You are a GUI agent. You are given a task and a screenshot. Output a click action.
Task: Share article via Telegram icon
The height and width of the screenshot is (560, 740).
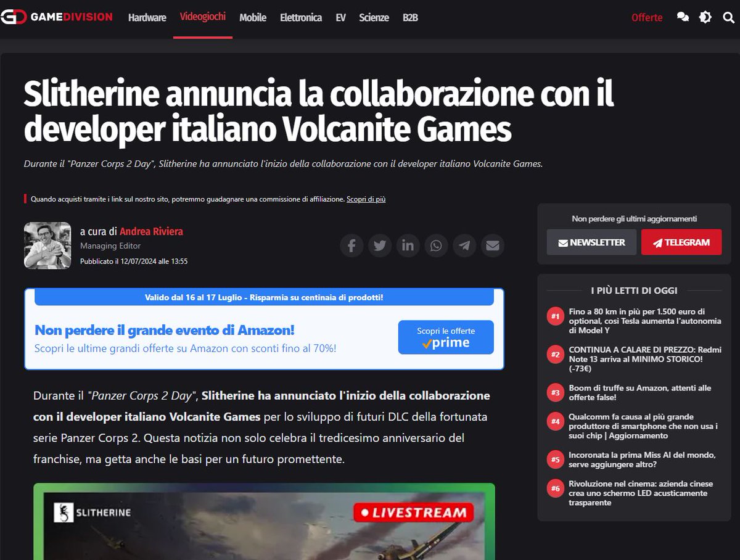coord(464,245)
